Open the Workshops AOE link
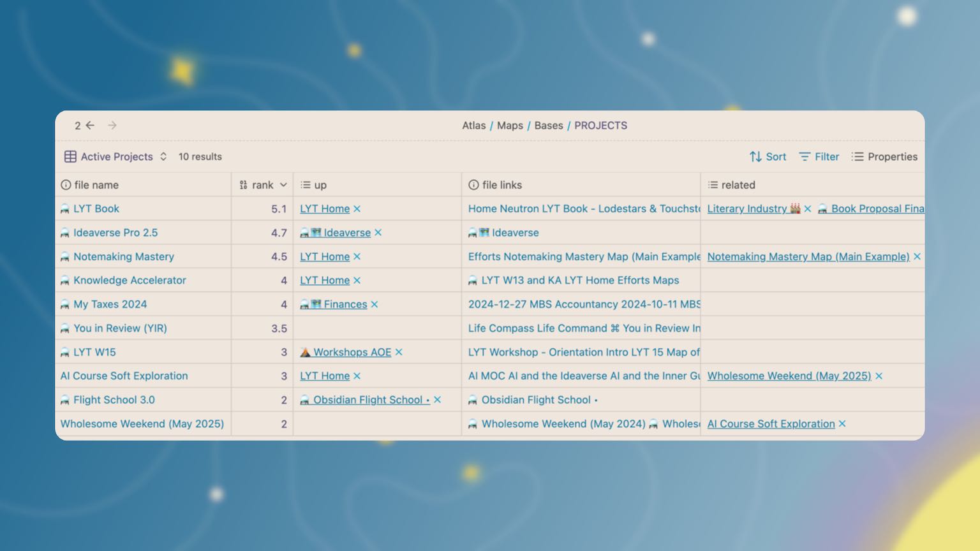Image resolution: width=980 pixels, height=551 pixels. coord(346,352)
